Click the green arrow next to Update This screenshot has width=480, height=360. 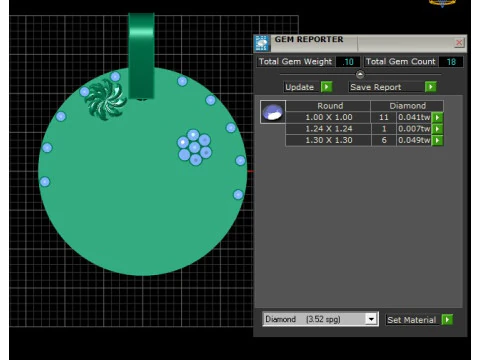pos(327,87)
